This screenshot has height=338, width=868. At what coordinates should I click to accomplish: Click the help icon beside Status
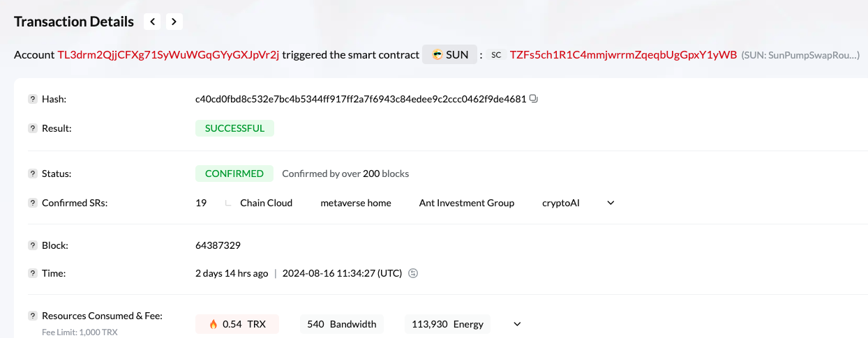(32, 174)
